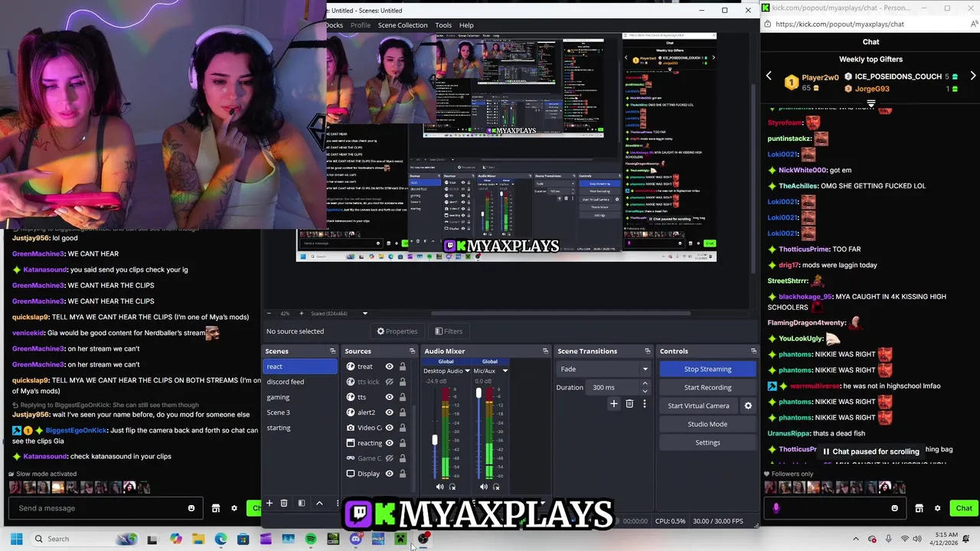This screenshot has height=551, width=980.
Task: Click Stop Streaming button
Action: point(707,369)
